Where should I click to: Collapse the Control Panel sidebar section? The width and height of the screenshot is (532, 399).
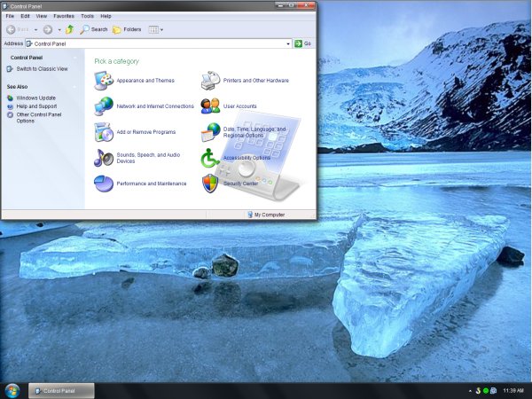[x=74, y=58]
